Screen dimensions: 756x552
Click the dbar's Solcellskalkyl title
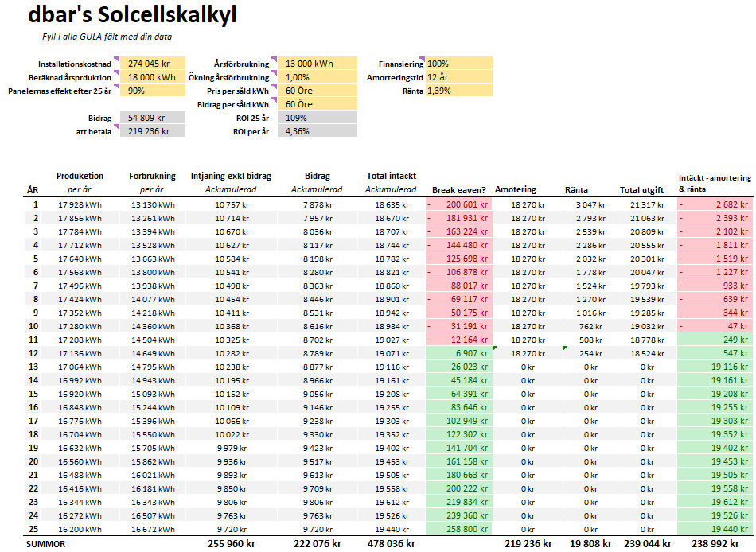click(x=132, y=15)
